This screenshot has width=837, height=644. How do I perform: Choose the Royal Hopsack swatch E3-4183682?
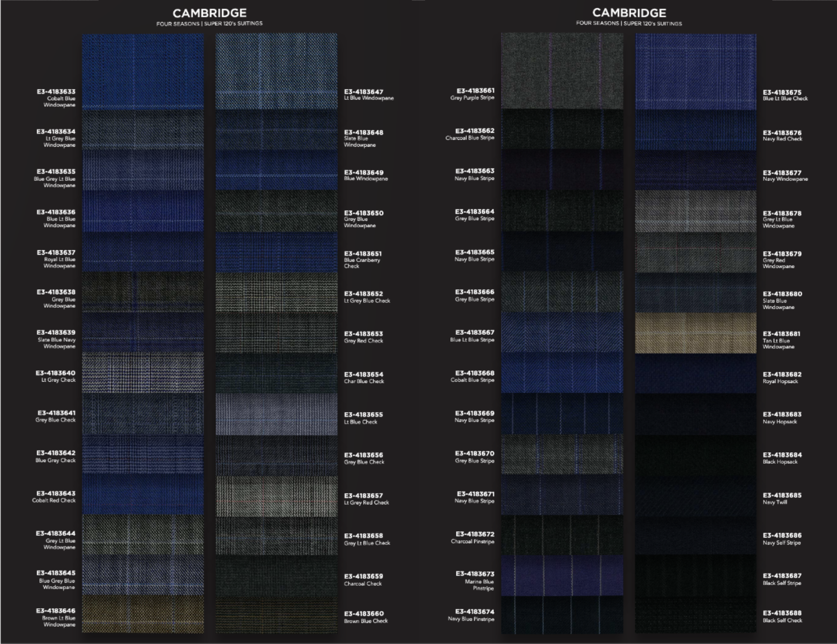click(696, 373)
